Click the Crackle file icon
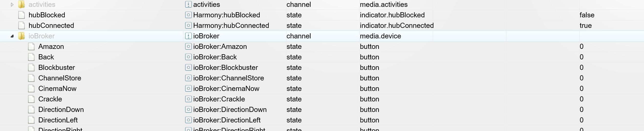644x131 pixels. [x=31, y=99]
